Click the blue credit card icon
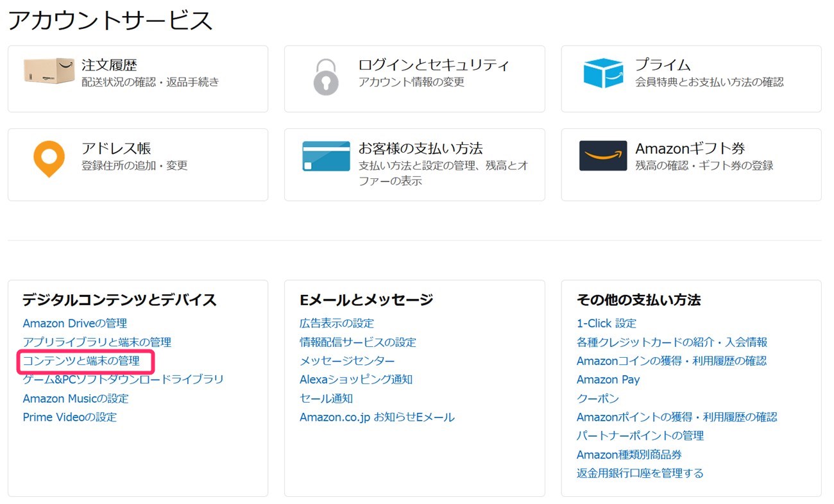Viewport: 834px width, 504px height. [326, 156]
